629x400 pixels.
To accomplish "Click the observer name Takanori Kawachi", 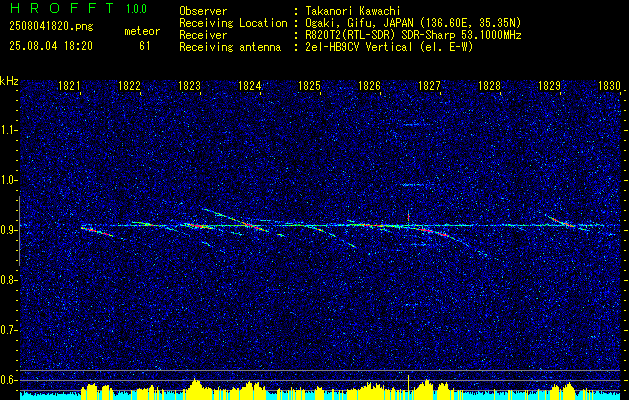I will (x=353, y=11).
